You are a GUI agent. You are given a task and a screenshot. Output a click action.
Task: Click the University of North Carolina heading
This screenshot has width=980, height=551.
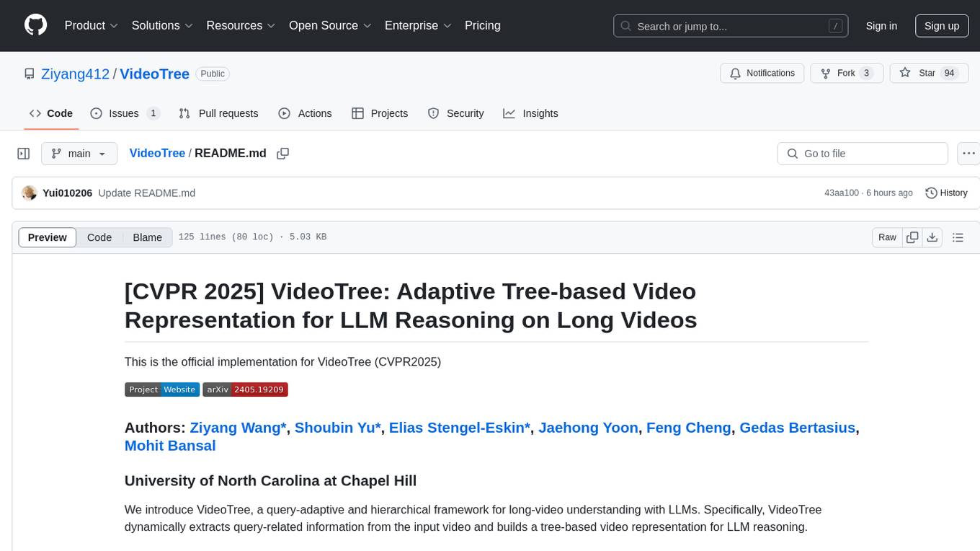[270, 480]
